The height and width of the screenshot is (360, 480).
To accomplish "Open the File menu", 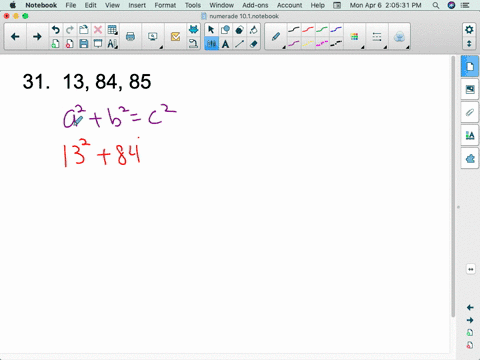I will click(x=71, y=5).
